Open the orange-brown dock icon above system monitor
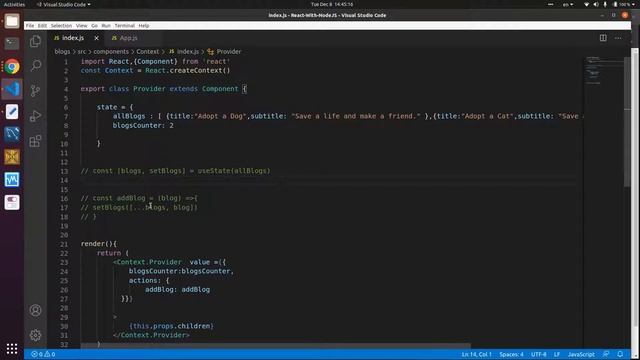 (x=12, y=157)
